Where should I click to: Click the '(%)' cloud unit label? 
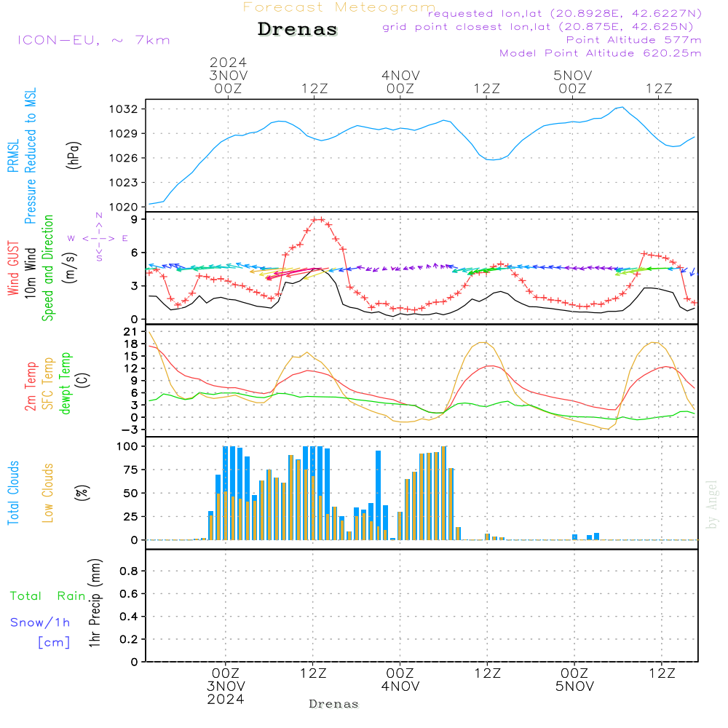click(x=82, y=493)
